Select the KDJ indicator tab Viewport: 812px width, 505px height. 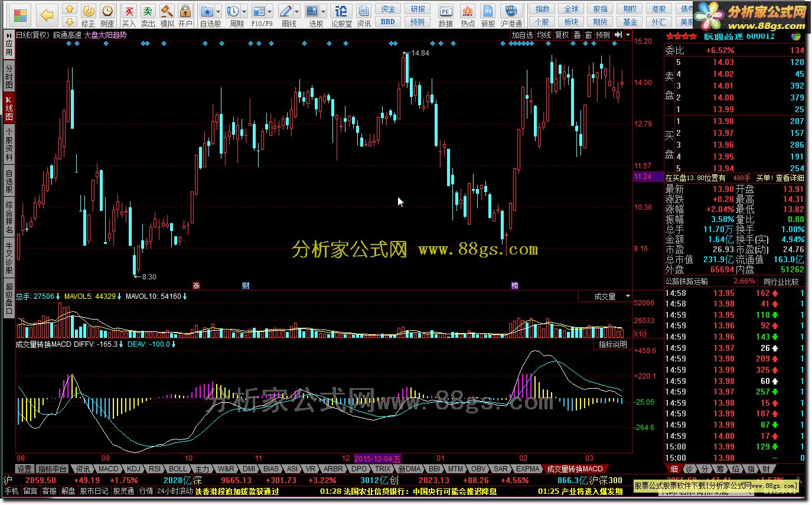tap(134, 468)
